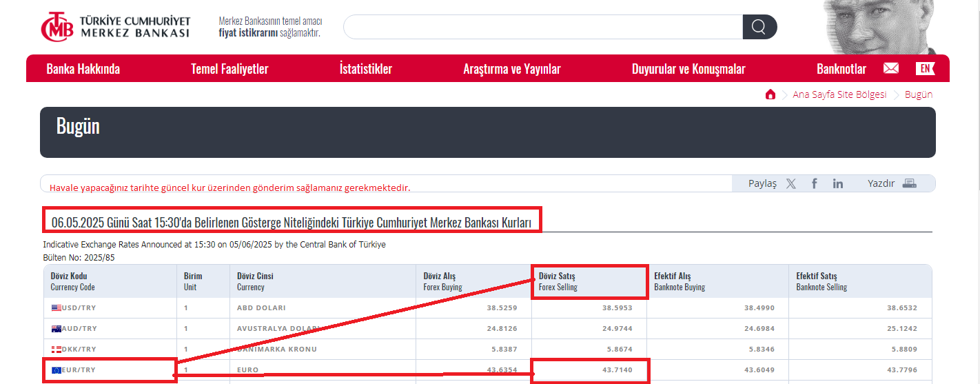Image resolution: width=980 pixels, height=384 pixels.
Task: Click DKK banknote selling value 5.8809
Action: point(904,349)
